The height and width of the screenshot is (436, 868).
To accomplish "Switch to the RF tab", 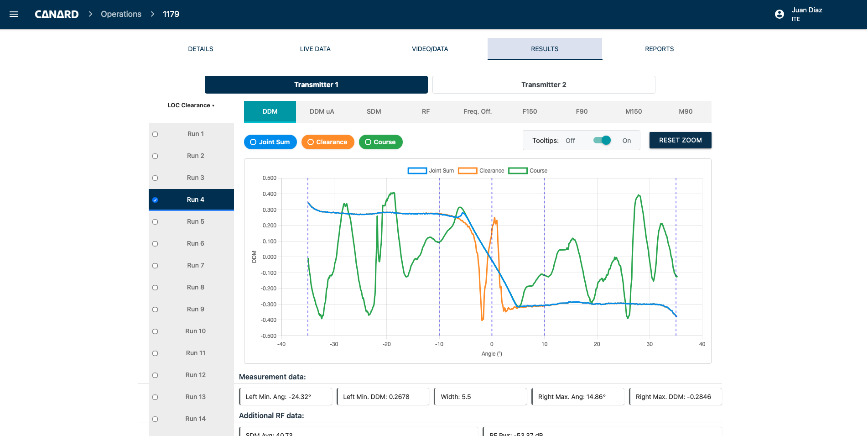I will [426, 111].
